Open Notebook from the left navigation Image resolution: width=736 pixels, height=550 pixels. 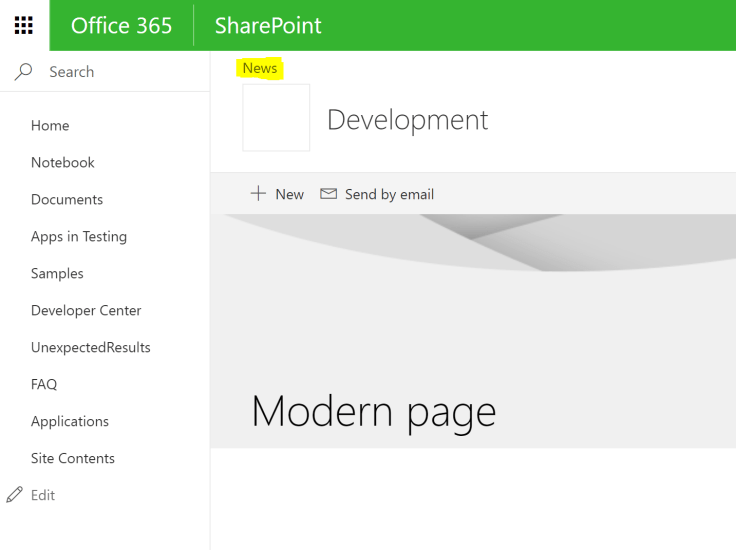click(63, 163)
